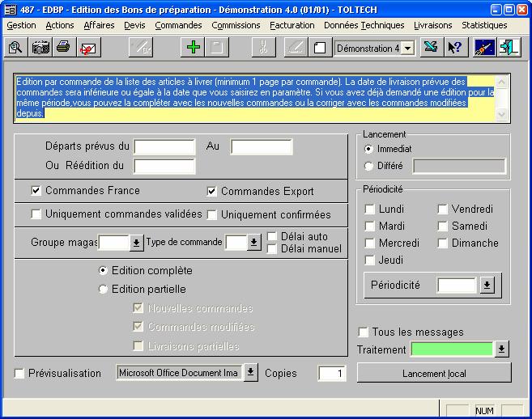
Task: Open the Traitement dropdown arrow
Action: pos(501,349)
